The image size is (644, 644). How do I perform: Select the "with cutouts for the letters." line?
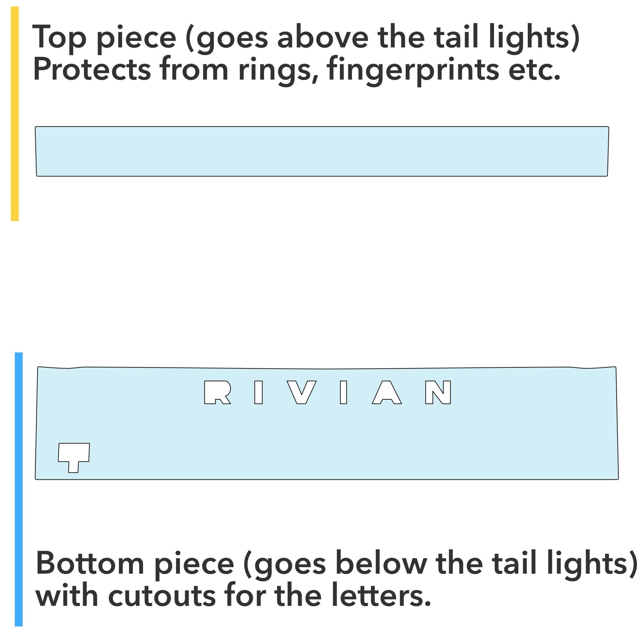(233, 596)
